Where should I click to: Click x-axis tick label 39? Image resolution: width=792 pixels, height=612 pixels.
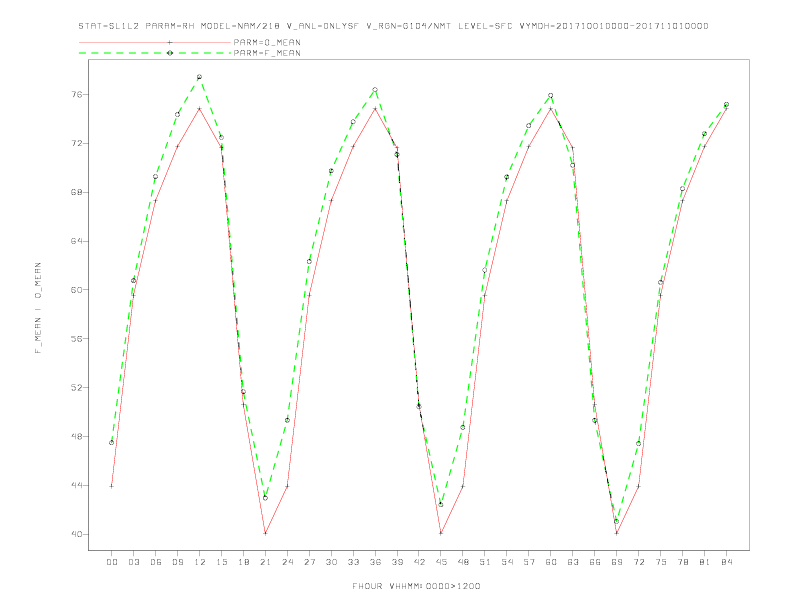click(x=397, y=562)
